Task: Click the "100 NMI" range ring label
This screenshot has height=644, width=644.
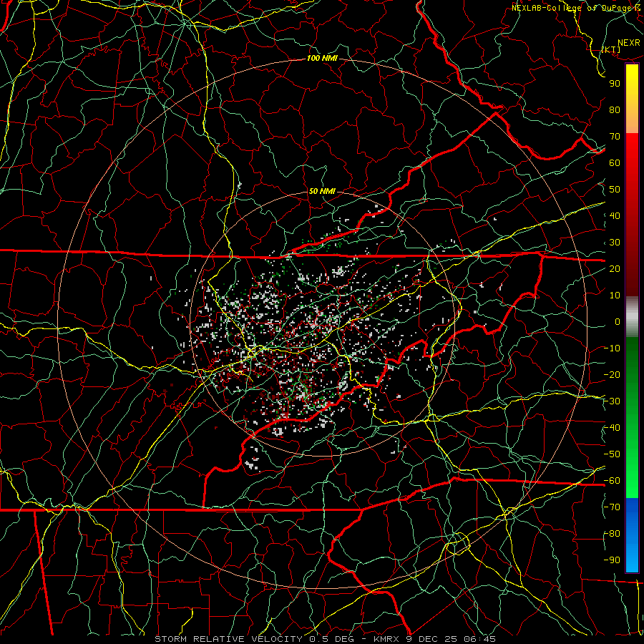Action: tap(322, 59)
